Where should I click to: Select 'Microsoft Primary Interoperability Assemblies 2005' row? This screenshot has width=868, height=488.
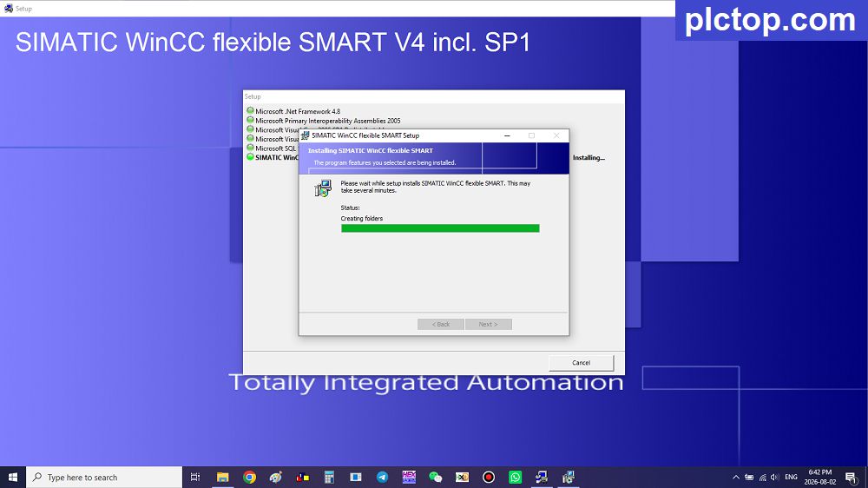[x=328, y=121]
